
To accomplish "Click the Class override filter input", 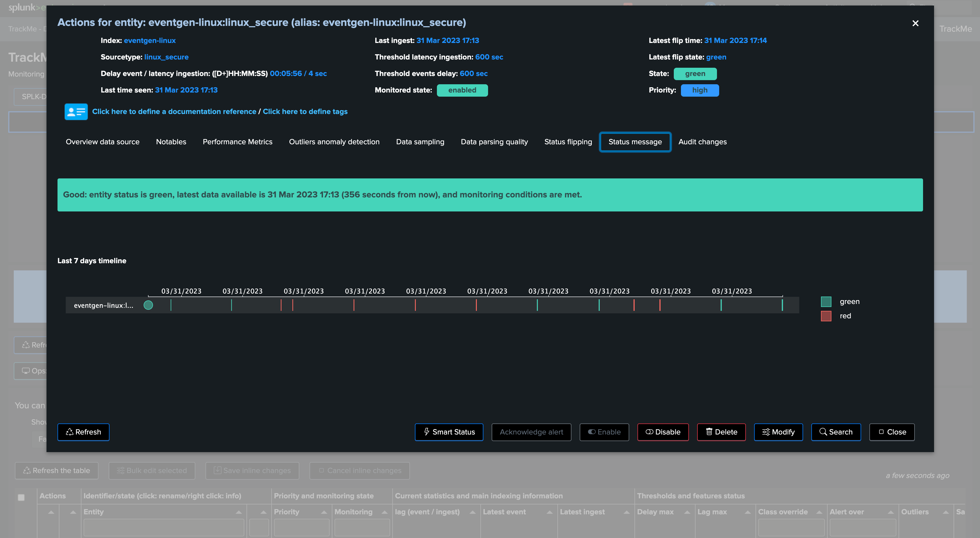I will [x=791, y=528].
